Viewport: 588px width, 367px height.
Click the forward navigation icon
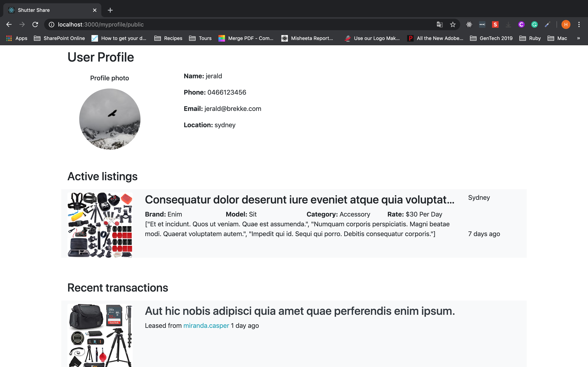[x=22, y=24]
